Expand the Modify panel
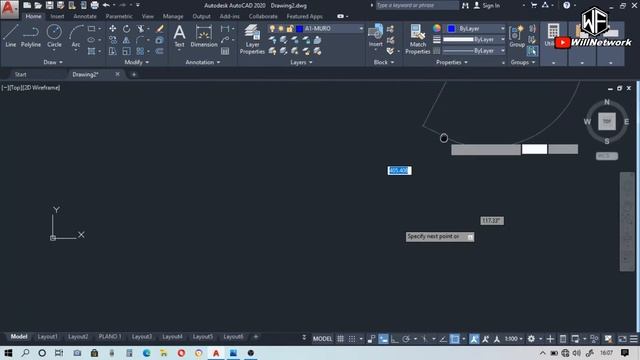This screenshot has height=360, width=640. 136,62
